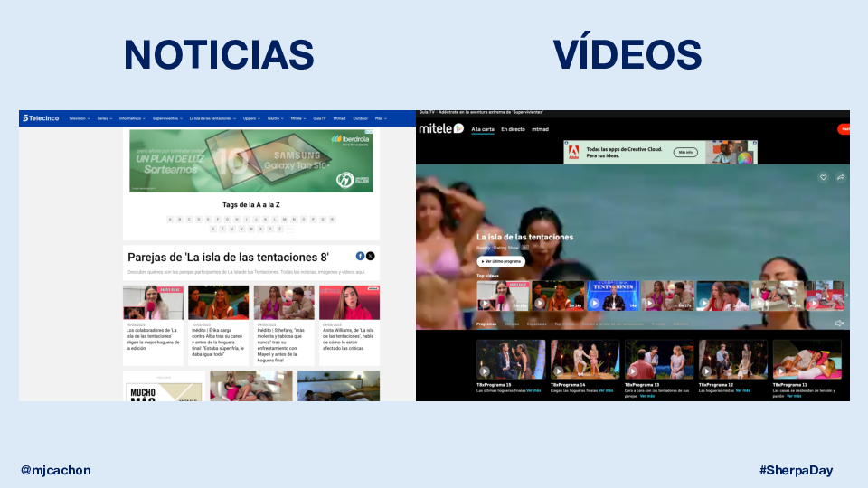Image resolution: width=868 pixels, height=488 pixels.
Task: Click the red button at mitele top right
Action: coord(844,129)
